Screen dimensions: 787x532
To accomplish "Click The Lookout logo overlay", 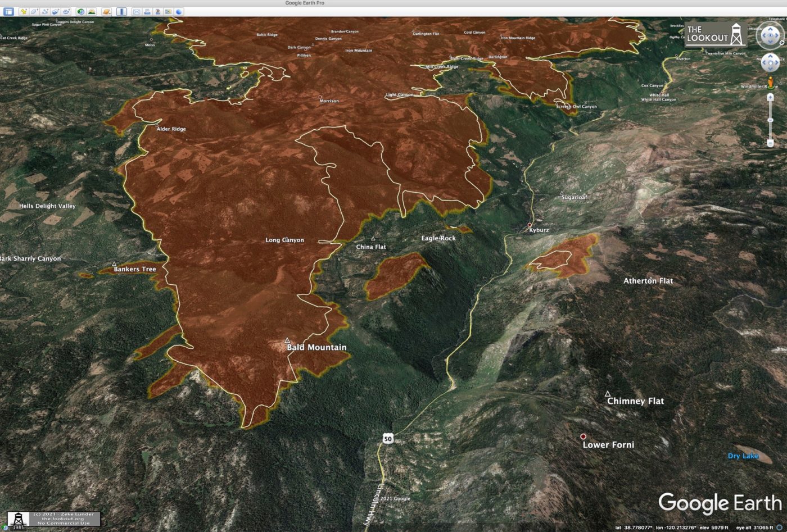I will coord(716,34).
